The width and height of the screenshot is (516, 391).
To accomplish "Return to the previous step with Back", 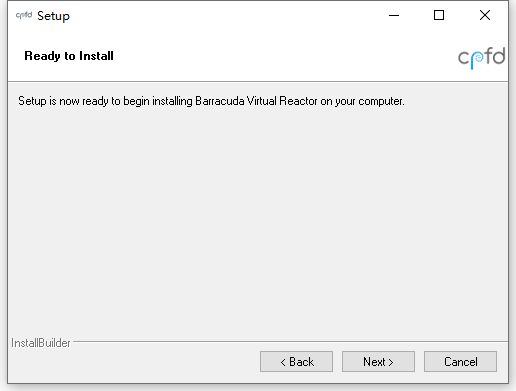I will coord(296,361).
